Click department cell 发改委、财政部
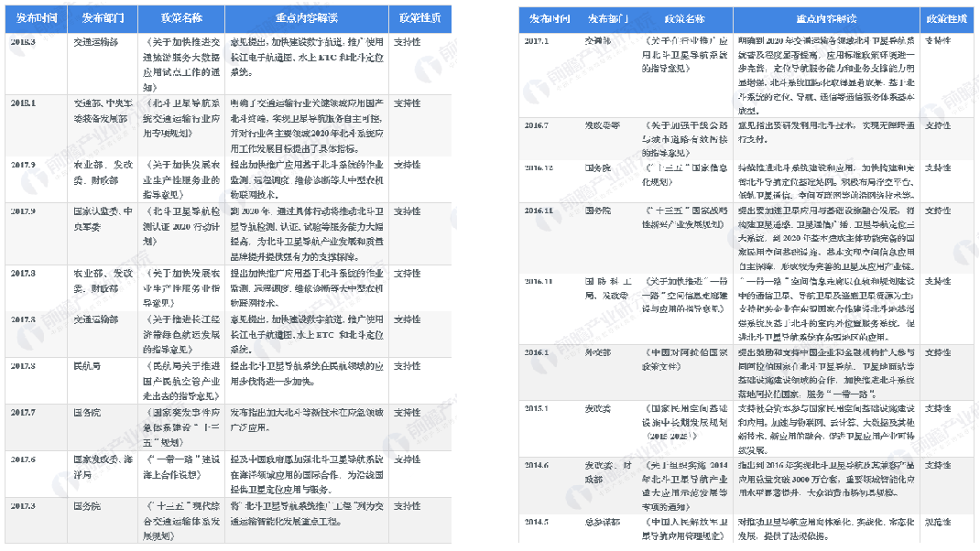The width and height of the screenshot is (980, 551). (x=608, y=472)
